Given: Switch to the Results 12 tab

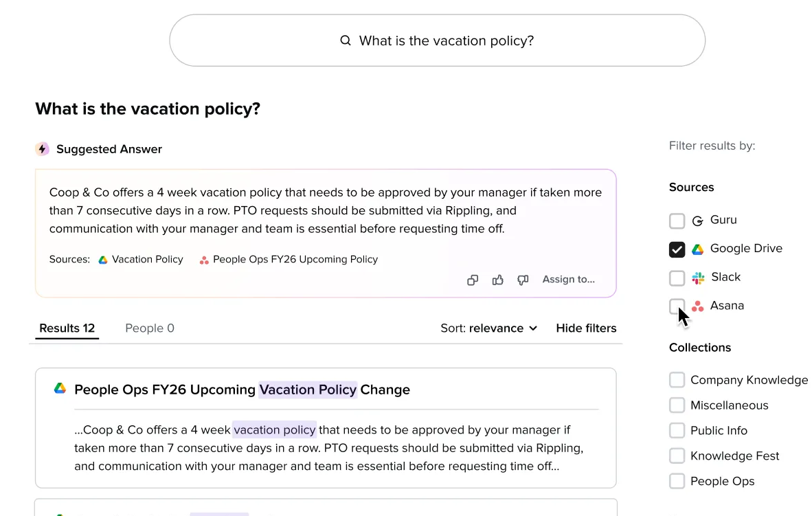Looking at the screenshot, I should (x=67, y=328).
